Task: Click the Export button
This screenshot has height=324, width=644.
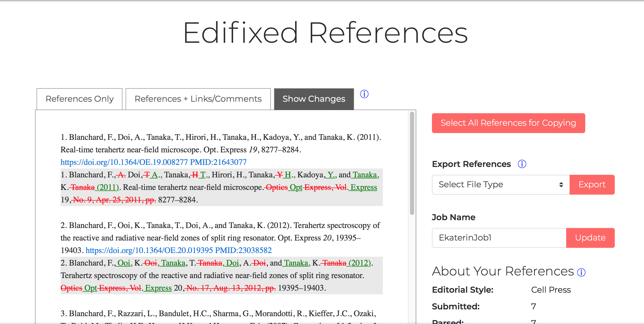Action: point(592,185)
